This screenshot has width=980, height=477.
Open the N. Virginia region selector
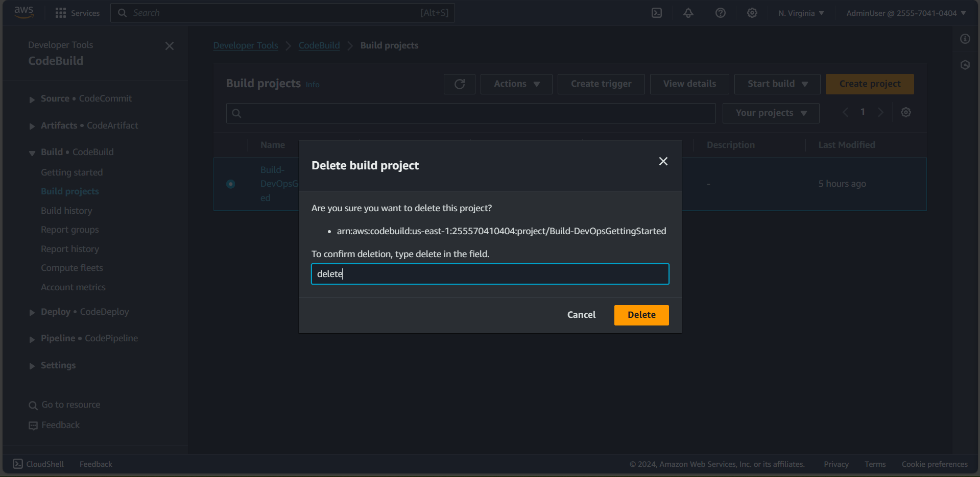point(801,13)
